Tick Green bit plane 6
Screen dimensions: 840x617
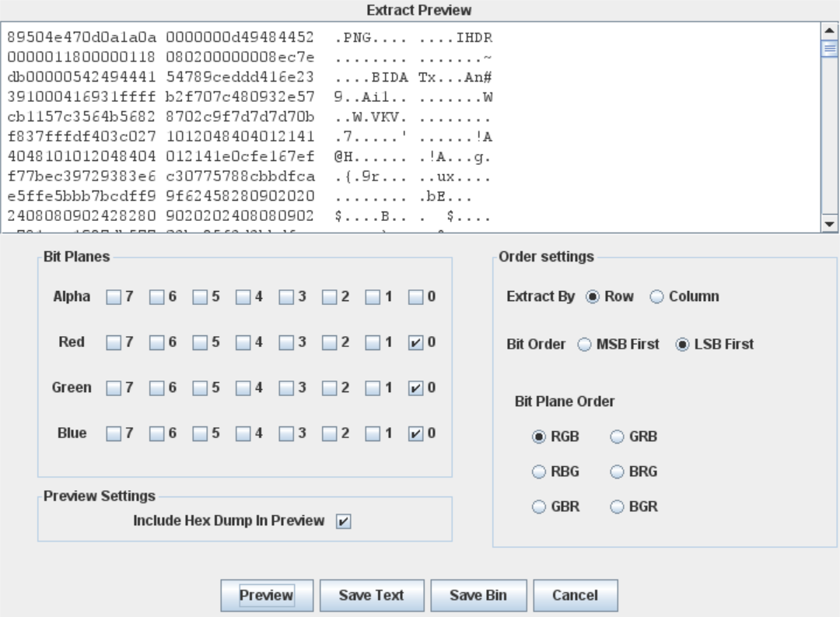tap(156, 388)
